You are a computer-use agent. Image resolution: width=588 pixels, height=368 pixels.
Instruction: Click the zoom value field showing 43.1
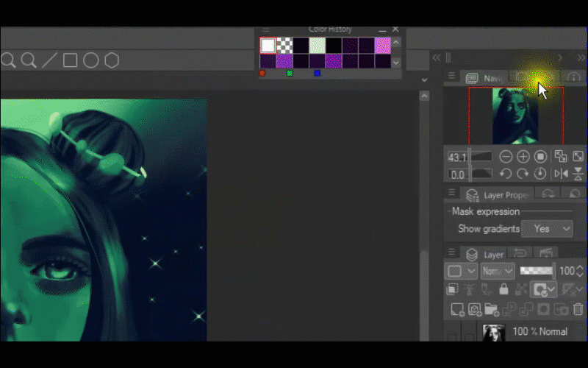pos(457,157)
